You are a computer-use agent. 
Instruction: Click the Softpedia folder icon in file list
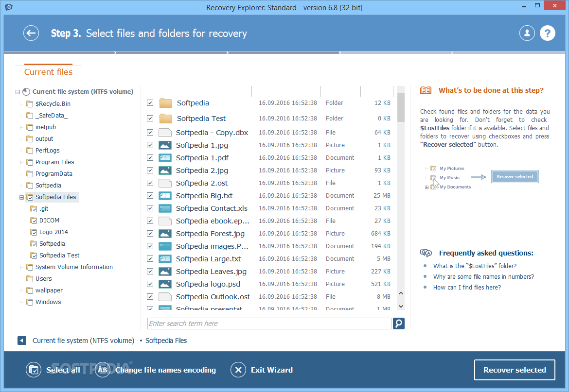pos(165,103)
